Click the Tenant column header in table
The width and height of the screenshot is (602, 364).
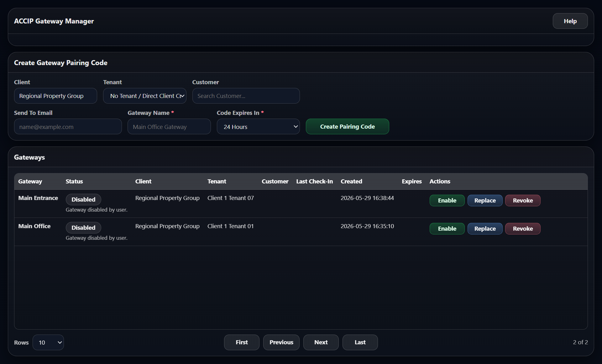click(217, 181)
